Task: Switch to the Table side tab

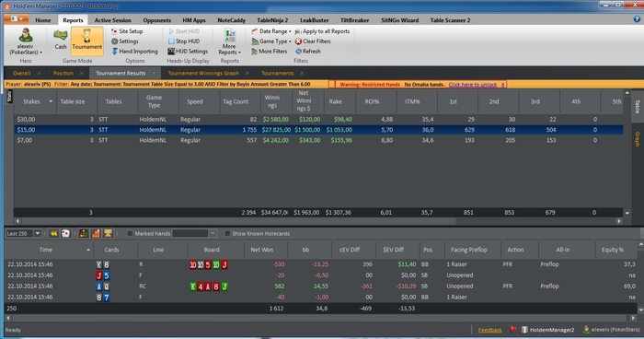Action: (638, 106)
